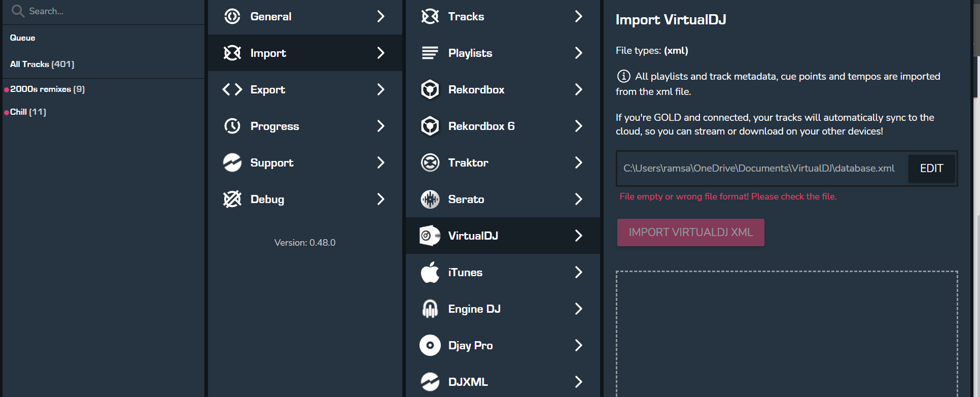The image size is (980, 397).
Task: Expand the DJXML chevron arrow
Action: coord(579,382)
